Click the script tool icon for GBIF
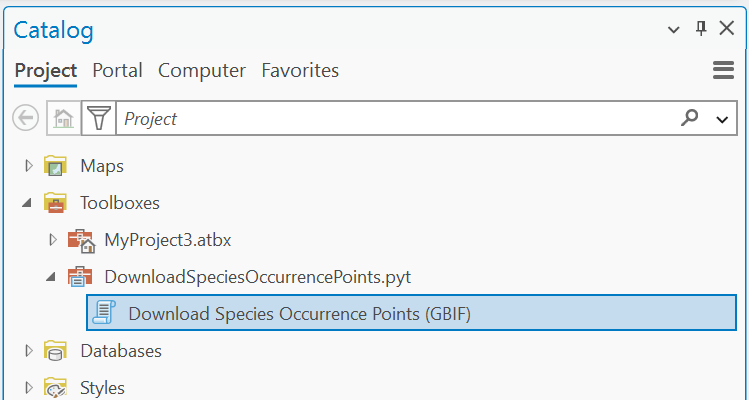The width and height of the screenshot is (749, 400). pos(103,313)
